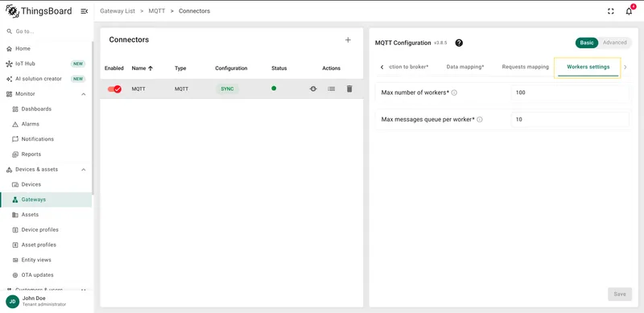The image size is (644, 313).
Task: Edit Max messages queue per worker field
Action: 570,120
